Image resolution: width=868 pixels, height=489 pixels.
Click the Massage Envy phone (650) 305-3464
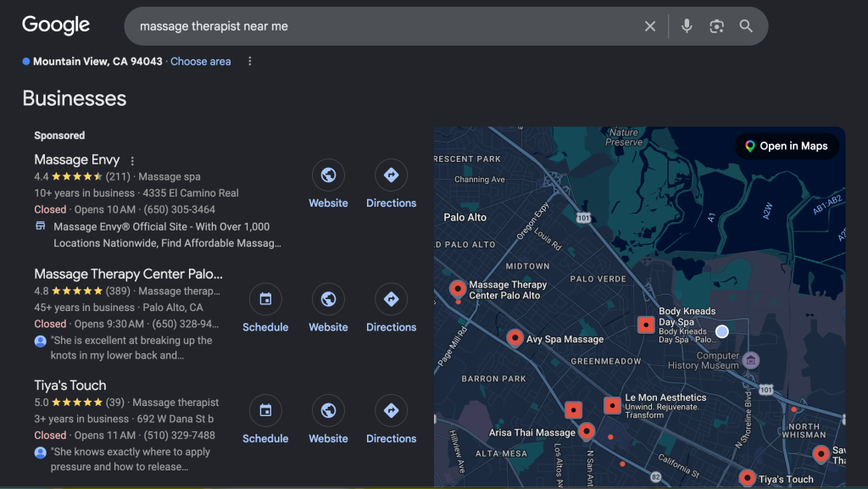pos(180,209)
